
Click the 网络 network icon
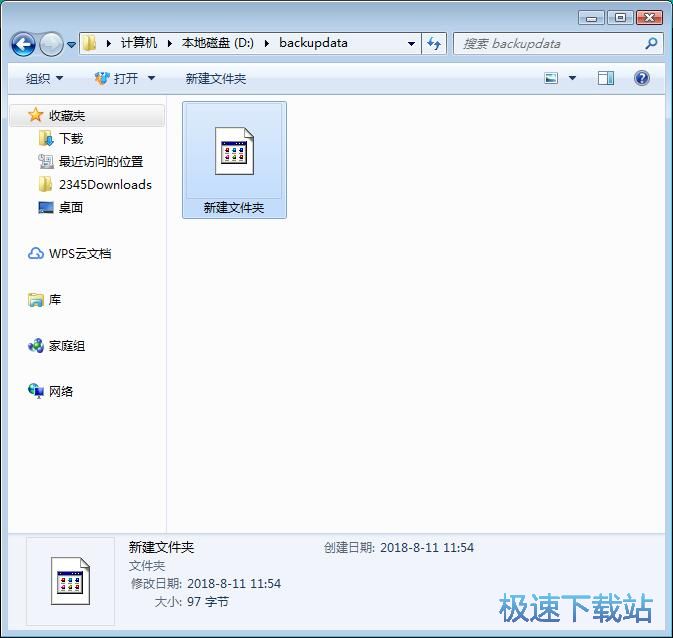[x=36, y=391]
